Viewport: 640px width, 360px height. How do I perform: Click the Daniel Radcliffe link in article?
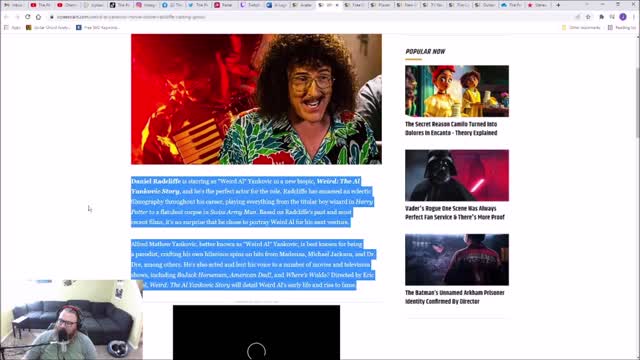click(x=156, y=181)
